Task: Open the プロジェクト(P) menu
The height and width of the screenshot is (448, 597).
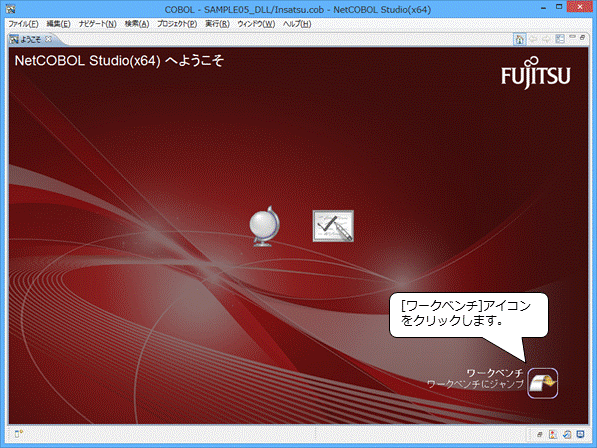Action: 177,24
